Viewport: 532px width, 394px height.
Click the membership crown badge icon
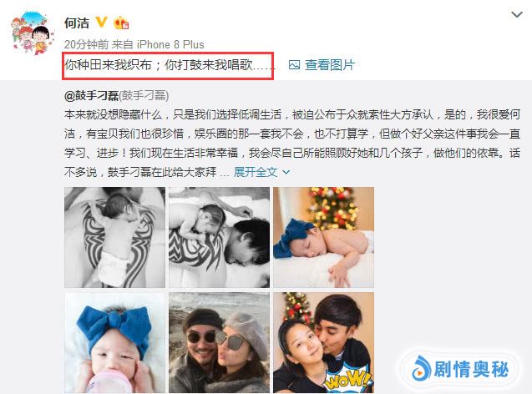(x=121, y=23)
